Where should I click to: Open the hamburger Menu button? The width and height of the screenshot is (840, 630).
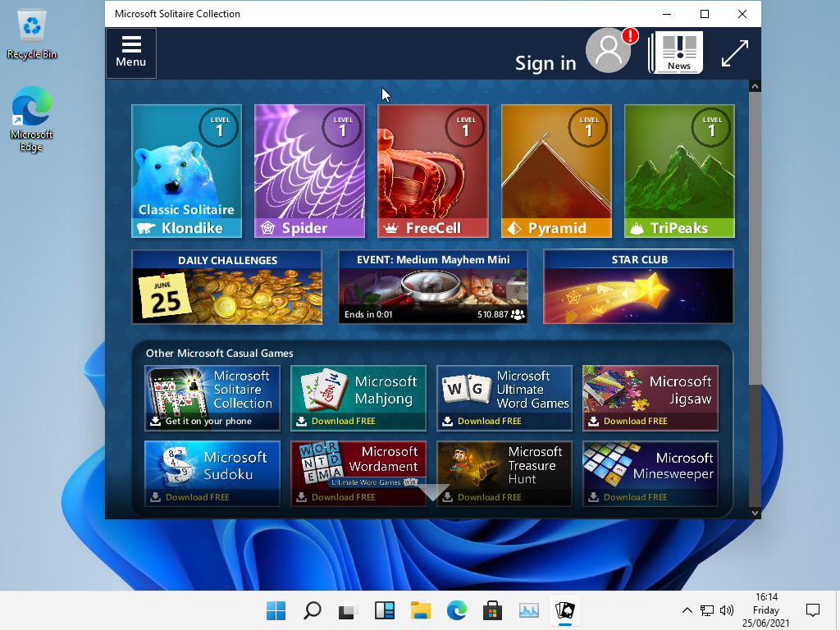click(x=130, y=52)
